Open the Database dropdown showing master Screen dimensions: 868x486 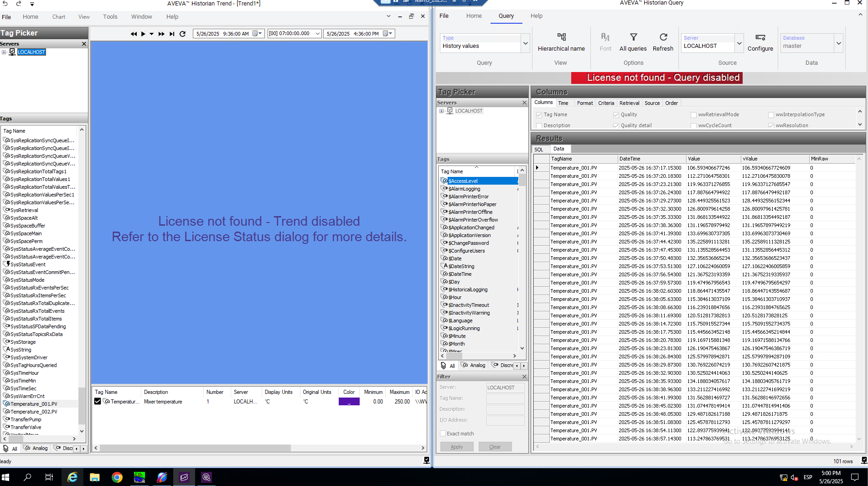838,43
